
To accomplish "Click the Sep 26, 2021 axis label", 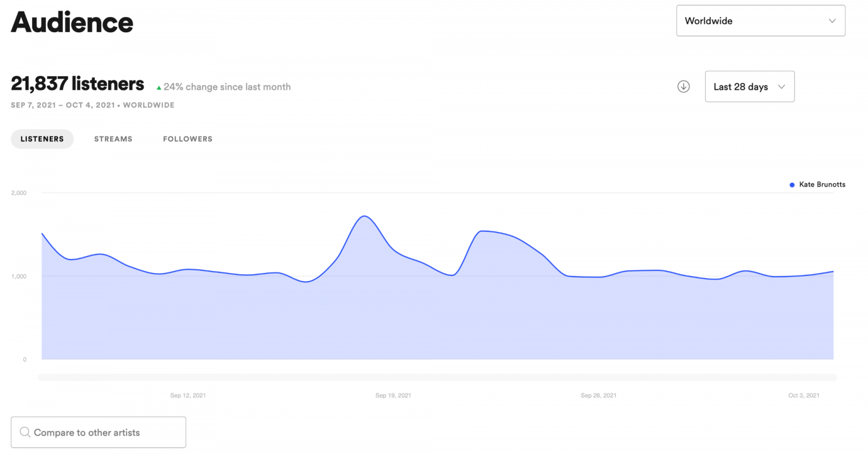I will point(598,396).
